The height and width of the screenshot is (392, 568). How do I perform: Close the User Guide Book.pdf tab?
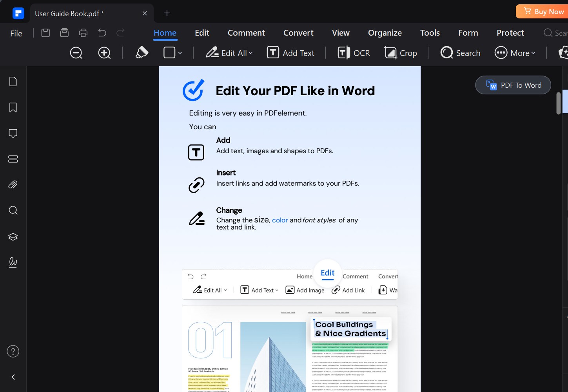click(145, 13)
